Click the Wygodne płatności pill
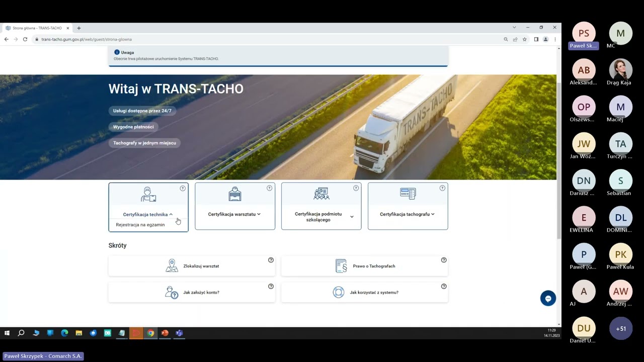Image resolution: width=644 pixels, height=362 pixels. point(133,127)
